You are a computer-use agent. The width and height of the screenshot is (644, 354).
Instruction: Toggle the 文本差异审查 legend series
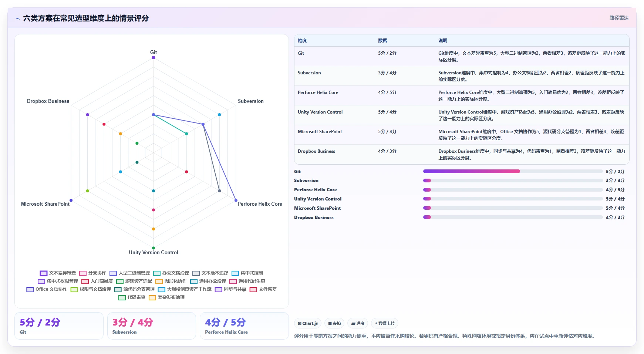click(58, 273)
